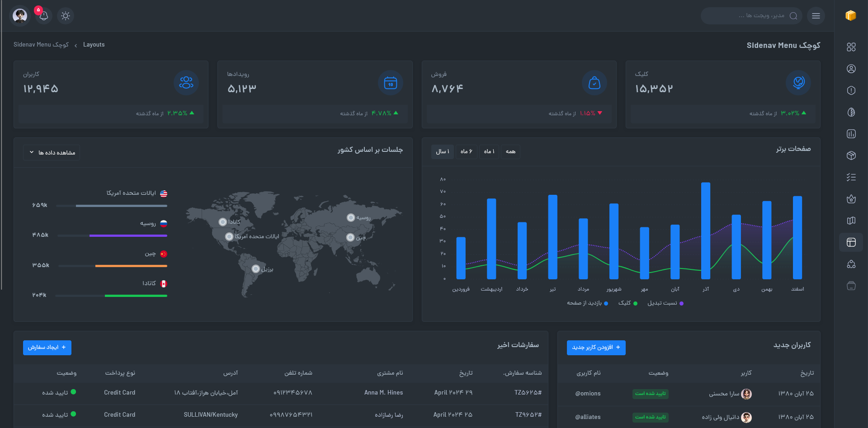Click سارا محسنی user avatar
Image resolution: width=868 pixels, height=428 pixels.
click(x=746, y=394)
